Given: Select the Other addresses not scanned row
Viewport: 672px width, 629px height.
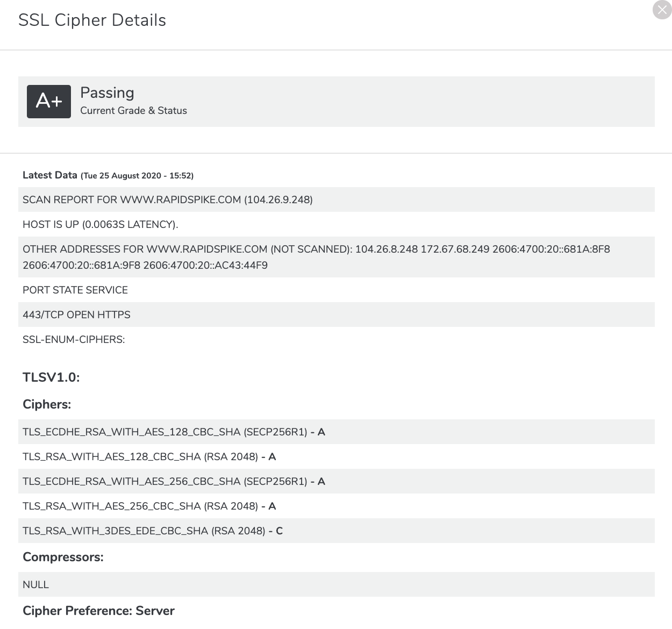Looking at the screenshot, I should pyautogui.click(x=337, y=257).
